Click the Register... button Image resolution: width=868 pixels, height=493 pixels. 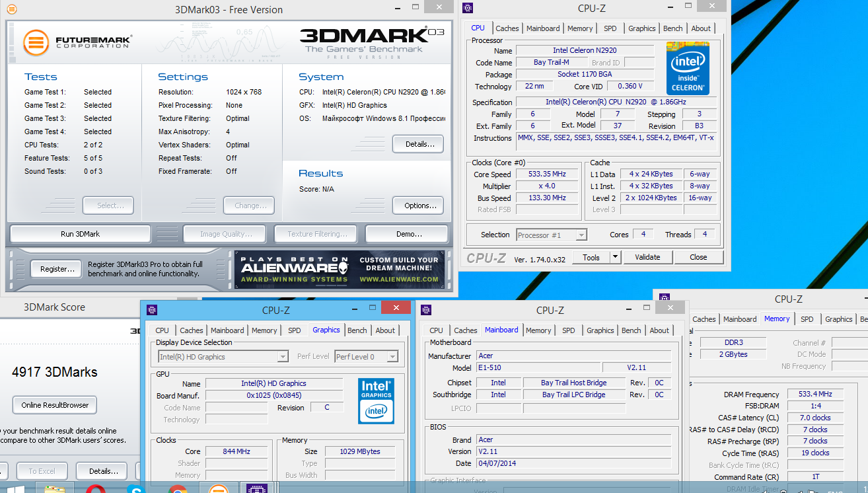57,269
